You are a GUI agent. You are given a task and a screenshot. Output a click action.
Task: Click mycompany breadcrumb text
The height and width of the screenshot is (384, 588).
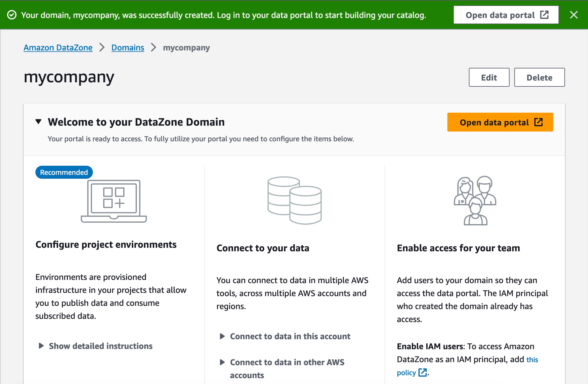[186, 48]
